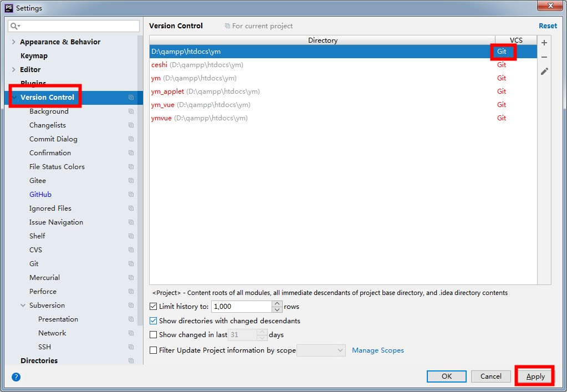Enable Show changed in last days

(x=154, y=335)
